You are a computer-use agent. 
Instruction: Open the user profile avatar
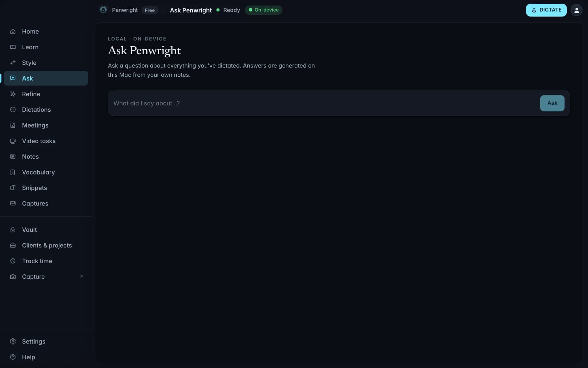[576, 10]
